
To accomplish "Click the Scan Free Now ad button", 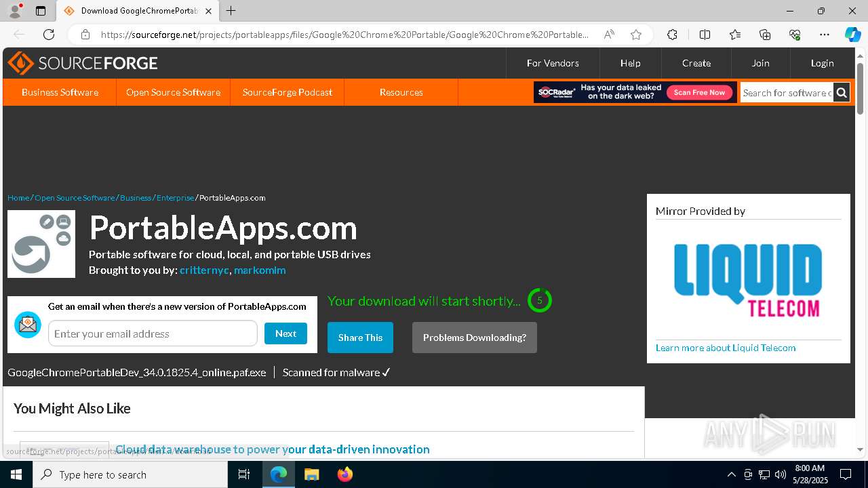I will tap(699, 92).
